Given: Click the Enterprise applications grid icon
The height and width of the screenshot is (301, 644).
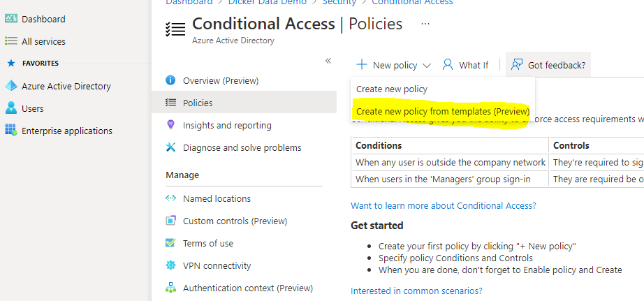Looking at the screenshot, I should [10, 131].
